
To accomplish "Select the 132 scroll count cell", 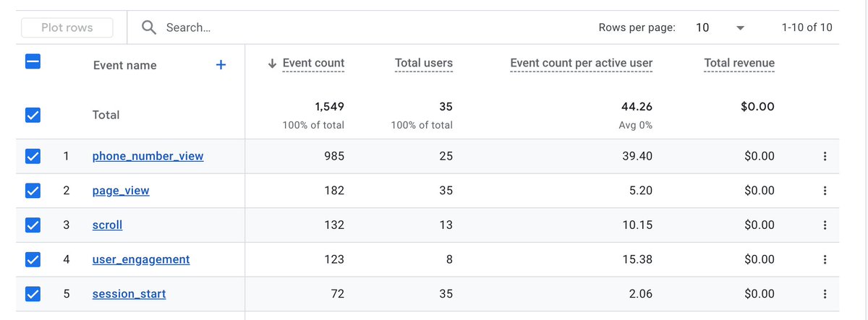I will (x=334, y=225).
